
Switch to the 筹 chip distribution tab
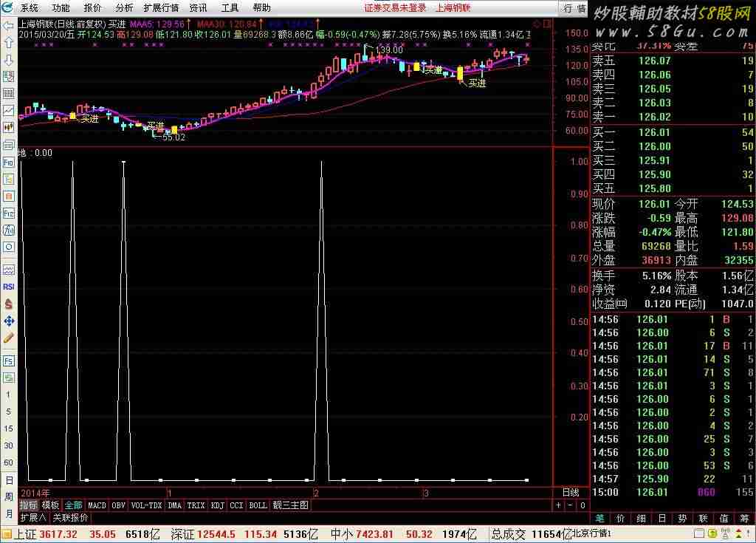(x=745, y=518)
